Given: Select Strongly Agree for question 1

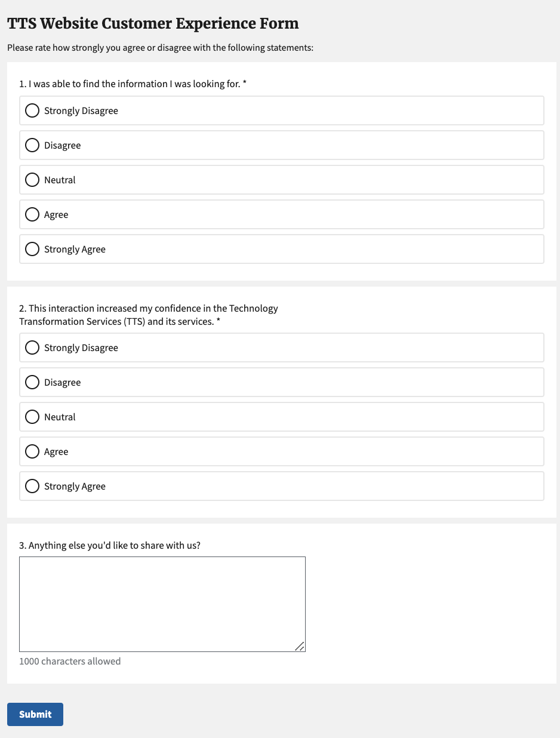Looking at the screenshot, I should coord(32,250).
